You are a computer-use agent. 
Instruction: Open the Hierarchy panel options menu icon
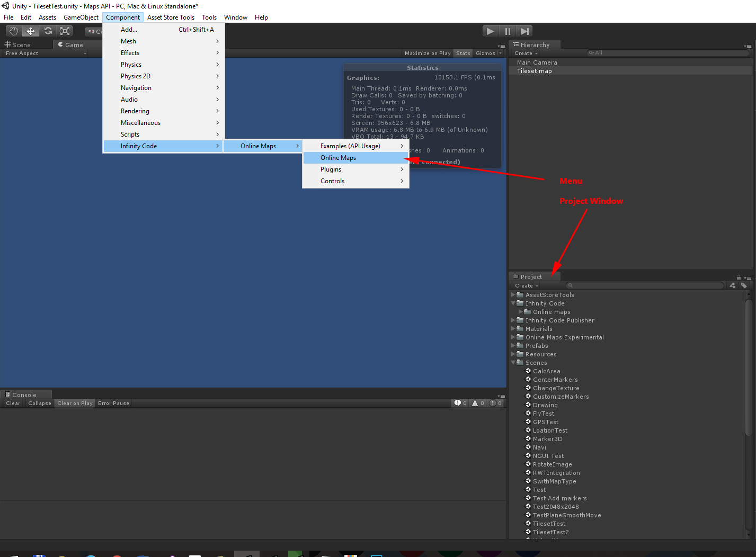pos(748,46)
